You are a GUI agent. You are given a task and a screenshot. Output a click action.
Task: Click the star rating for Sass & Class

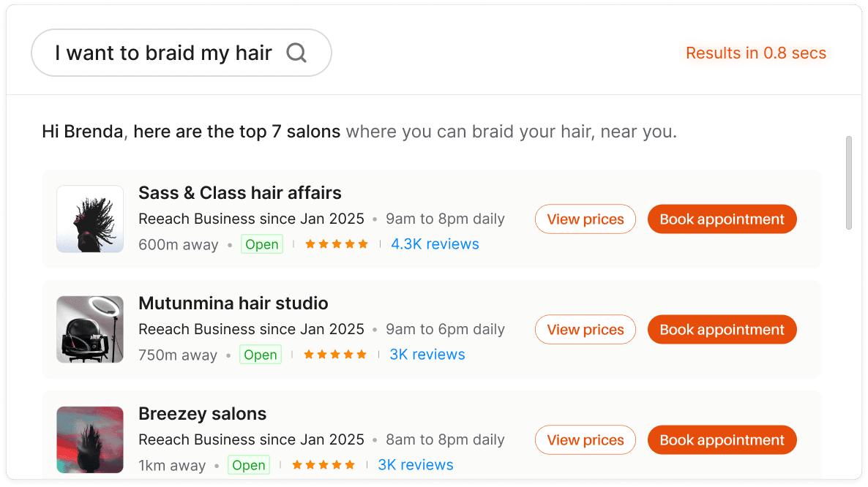(336, 244)
